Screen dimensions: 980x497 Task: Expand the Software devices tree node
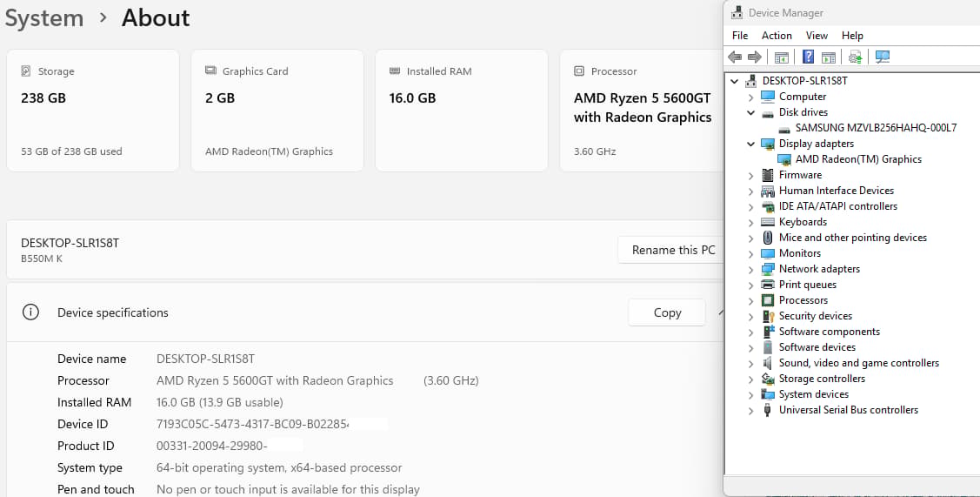click(x=750, y=348)
